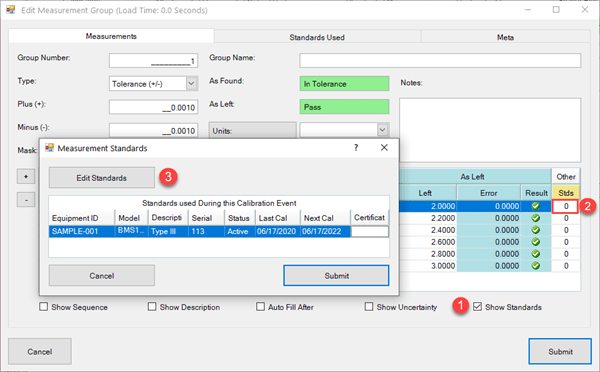Click the Measurement Standards dialog help question mark
Screen dimensions: 600x372
pos(356,148)
